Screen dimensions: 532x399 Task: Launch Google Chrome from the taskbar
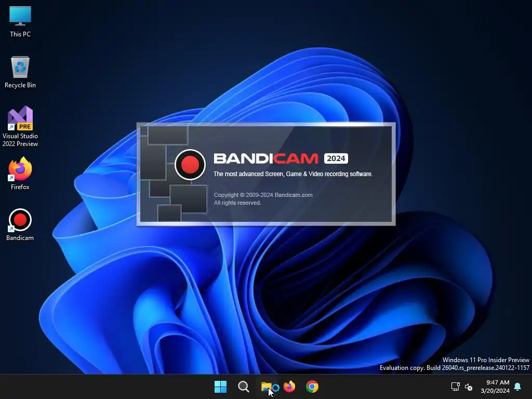click(312, 387)
